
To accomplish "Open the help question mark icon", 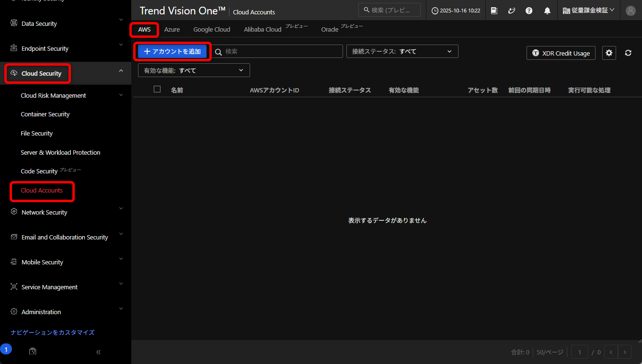I will click(x=529, y=11).
